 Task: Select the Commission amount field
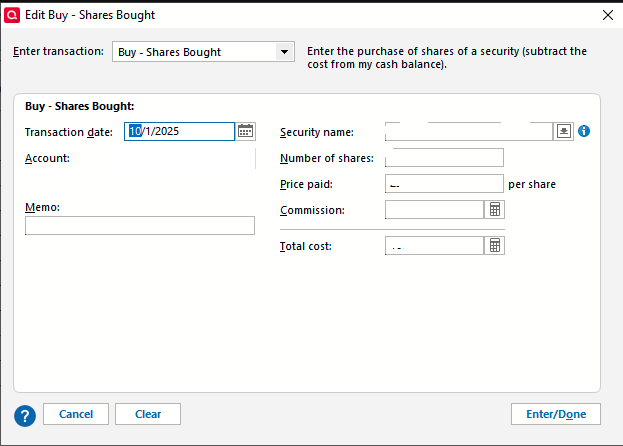tap(434, 210)
